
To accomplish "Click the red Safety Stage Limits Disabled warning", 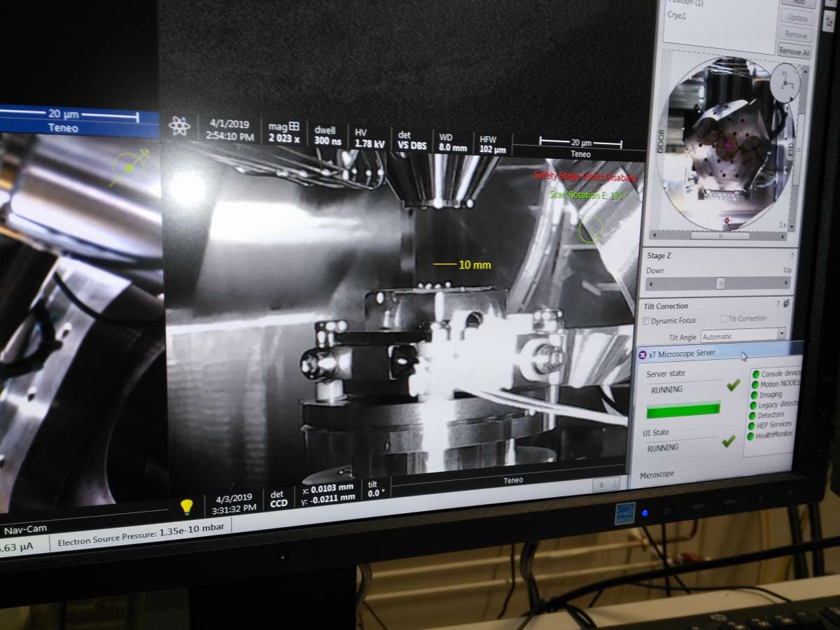I will pyautogui.click(x=585, y=176).
